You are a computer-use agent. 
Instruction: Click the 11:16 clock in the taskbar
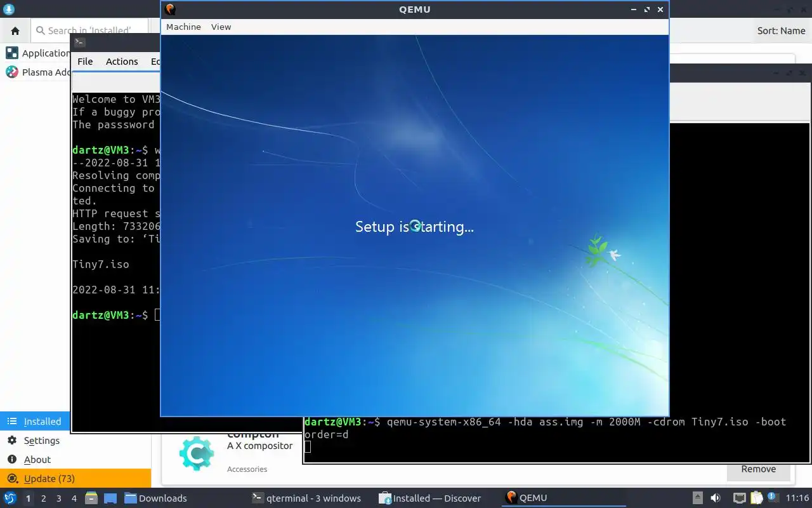(x=797, y=498)
